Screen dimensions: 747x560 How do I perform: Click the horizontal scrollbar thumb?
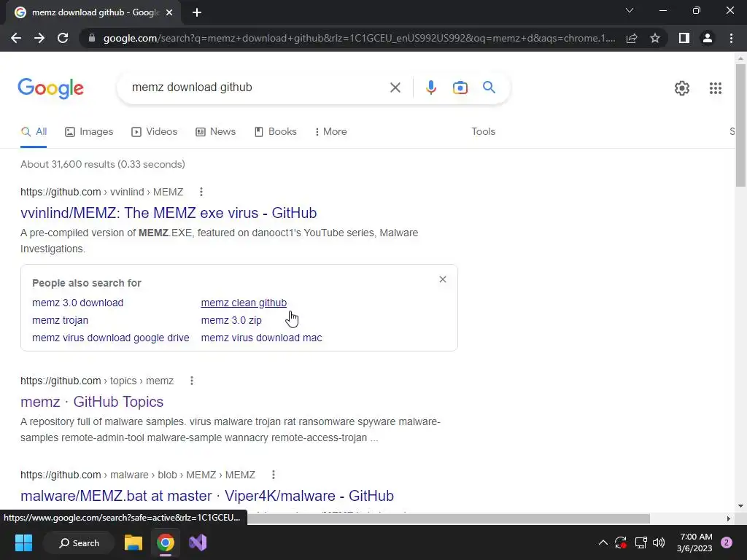[x=448, y=518]
